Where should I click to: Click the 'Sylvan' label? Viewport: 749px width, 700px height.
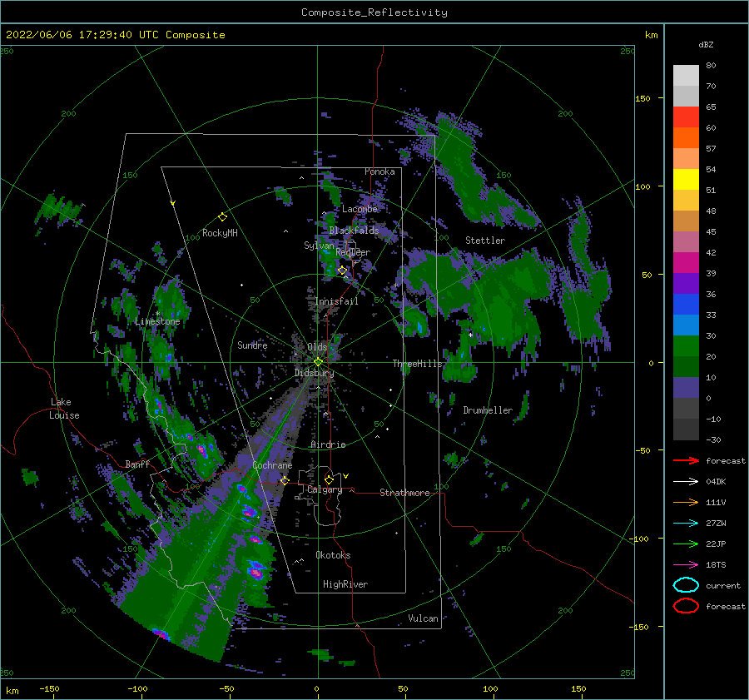[319, 246]
